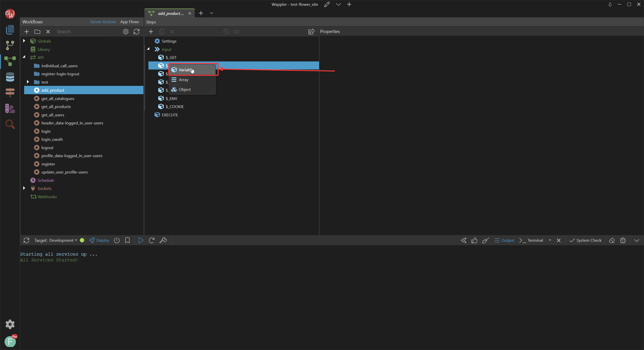This screenshot has height=350, width=644.
Task: Select the $_COOKIE input node
Action: (x=175, y=107)
